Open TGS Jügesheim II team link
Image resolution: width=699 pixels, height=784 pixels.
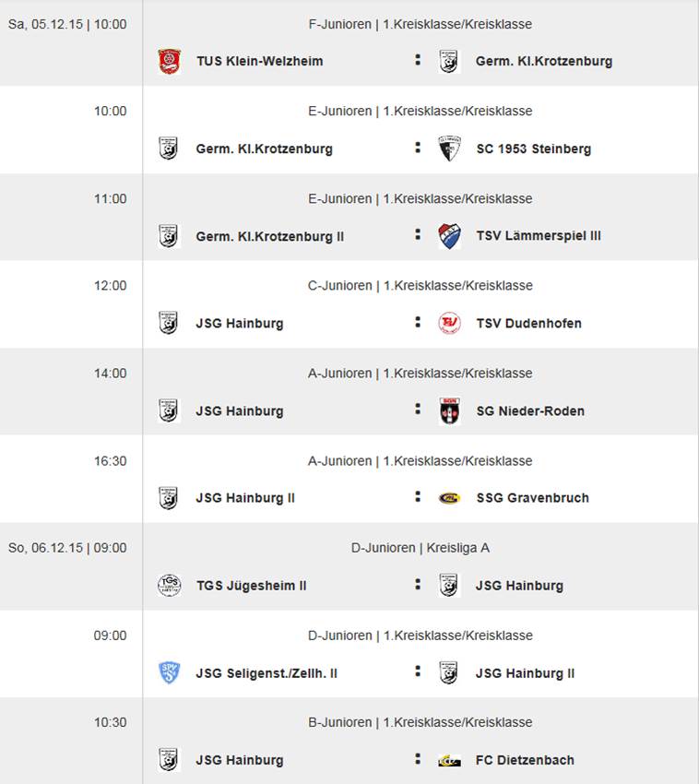(251, 586)
